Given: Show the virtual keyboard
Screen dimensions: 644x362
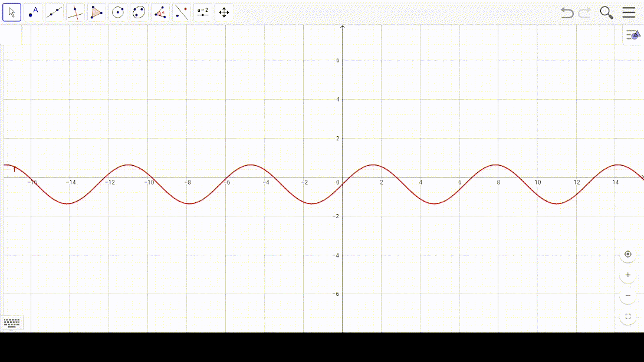Looking at the screenshot, I should (12, 322).
